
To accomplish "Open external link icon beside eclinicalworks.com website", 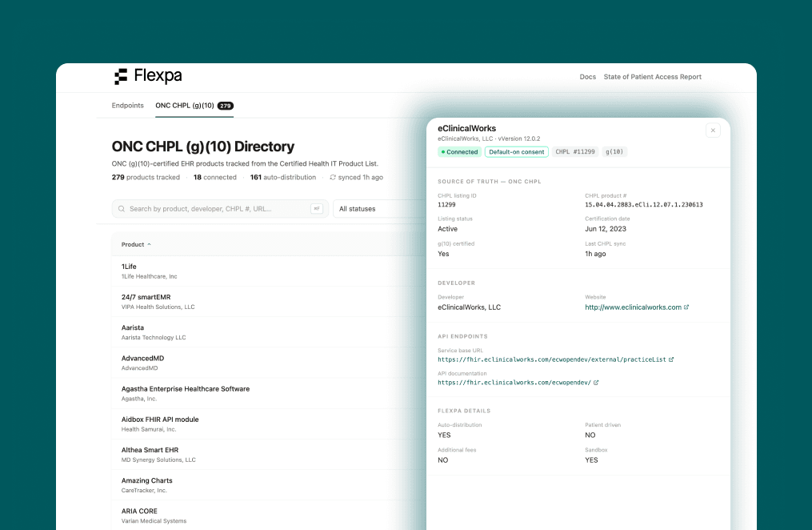I will [x=686, y=307].
